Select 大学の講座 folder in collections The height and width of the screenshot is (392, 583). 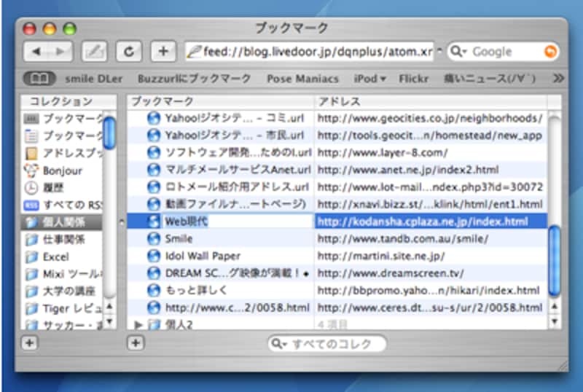click(x=62, y=291)
